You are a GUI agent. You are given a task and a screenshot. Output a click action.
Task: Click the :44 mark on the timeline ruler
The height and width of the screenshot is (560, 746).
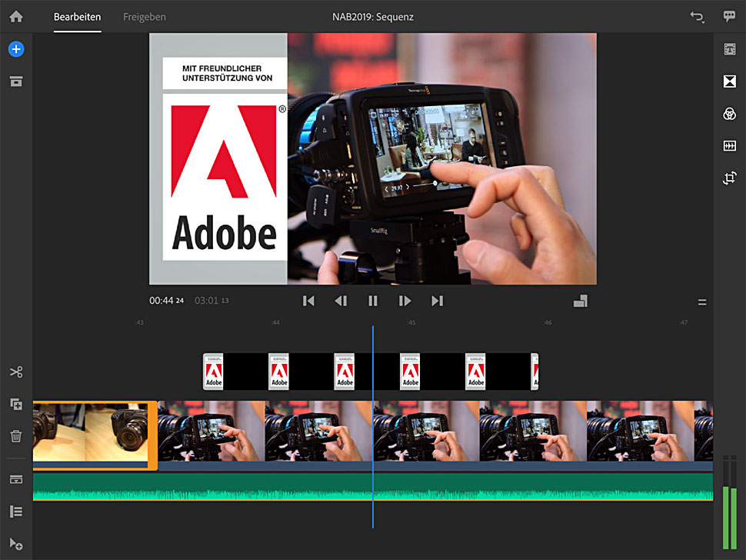[275, 322]
